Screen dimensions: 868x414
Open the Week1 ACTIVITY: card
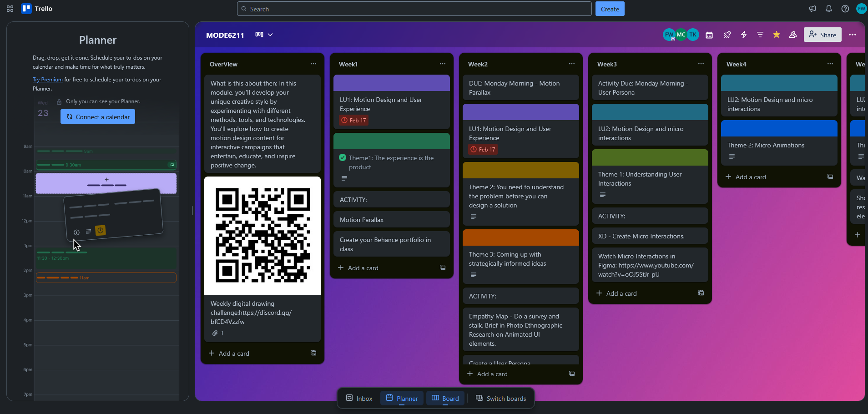click(x=392, y=200)
